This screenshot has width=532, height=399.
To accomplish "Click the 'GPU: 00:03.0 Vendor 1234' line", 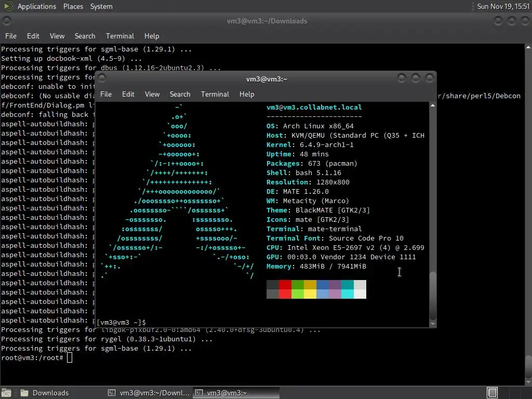I will pyautogui.click(x=341, y=257).
